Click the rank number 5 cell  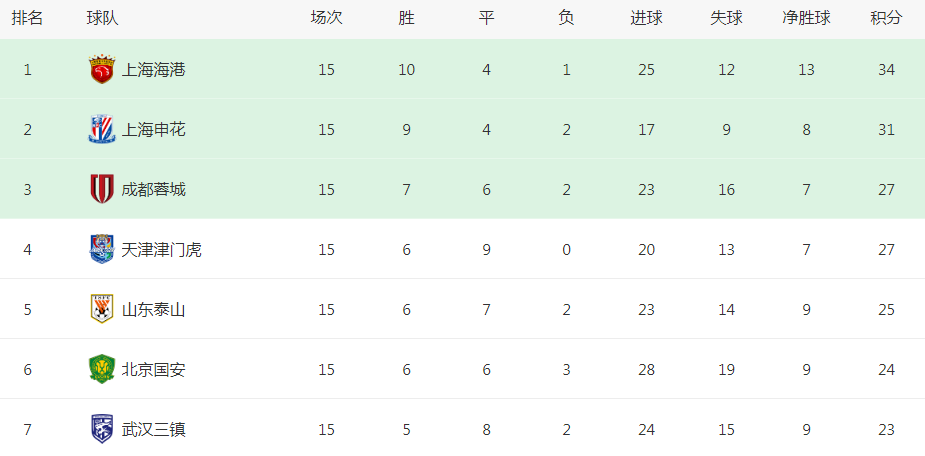coord(28,310)
